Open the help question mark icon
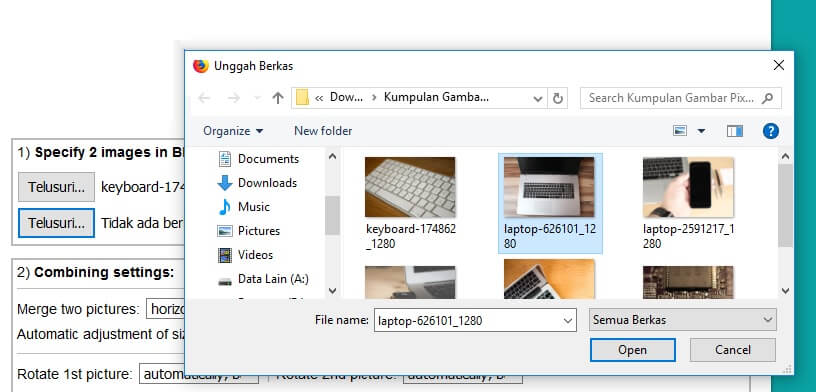Screen dimensions: 816x392 coord(771,131)
